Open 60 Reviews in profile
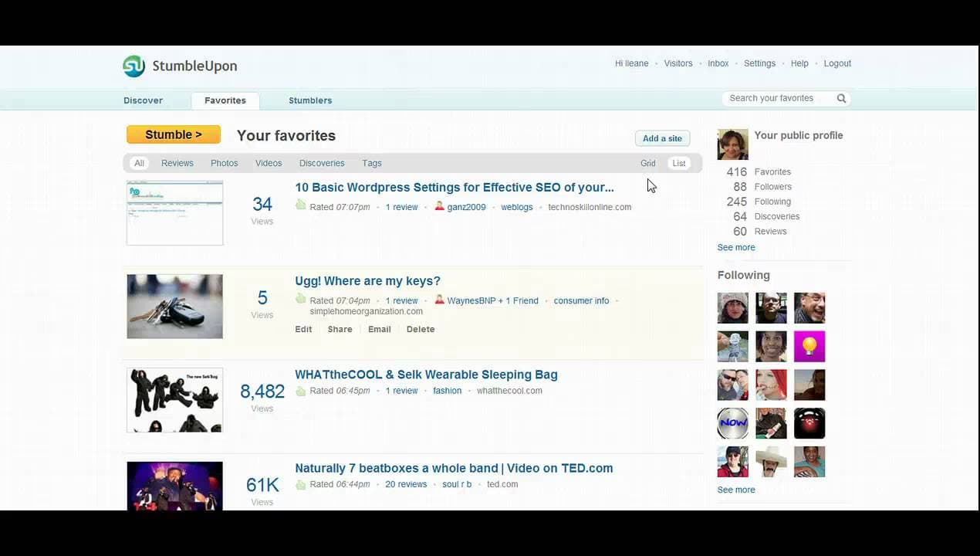Image resolution: width=980 pixels, height=556 pixels. [x=760, y=231]
